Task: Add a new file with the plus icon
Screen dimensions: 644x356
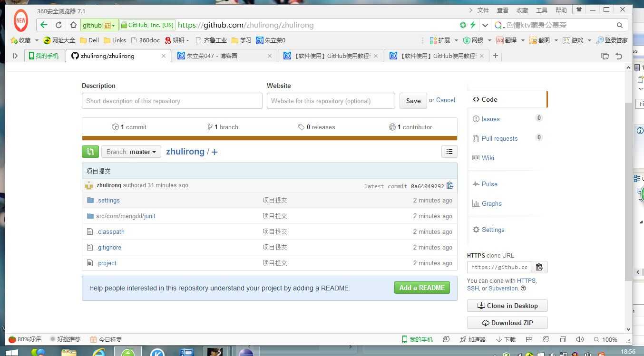Action: (215, 152)
